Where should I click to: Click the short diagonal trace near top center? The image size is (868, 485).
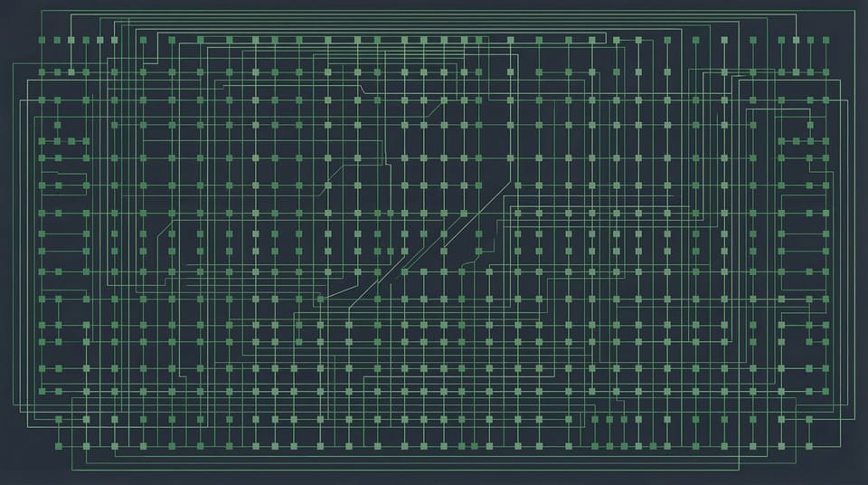(x=434, y=110)
